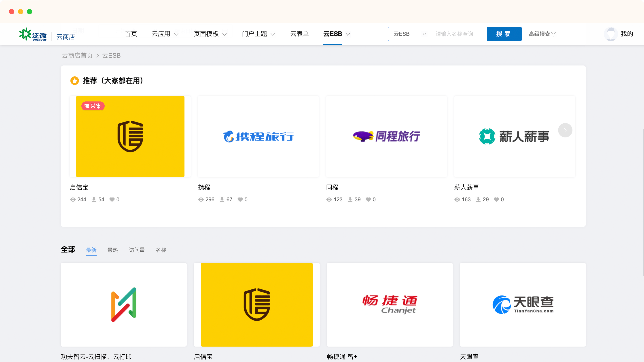
Task: Click the 采集 badge on 启信宝 card
Action: (93, 106)
